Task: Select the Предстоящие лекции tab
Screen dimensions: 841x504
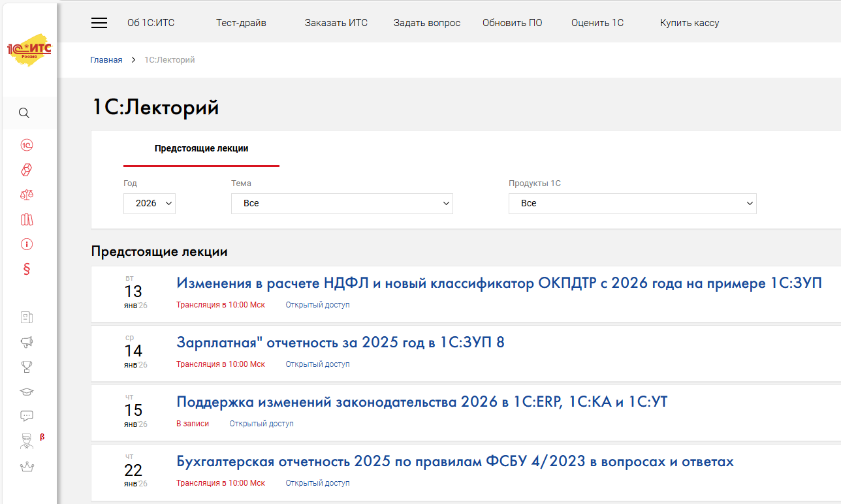Action: (x=201, y=148)
